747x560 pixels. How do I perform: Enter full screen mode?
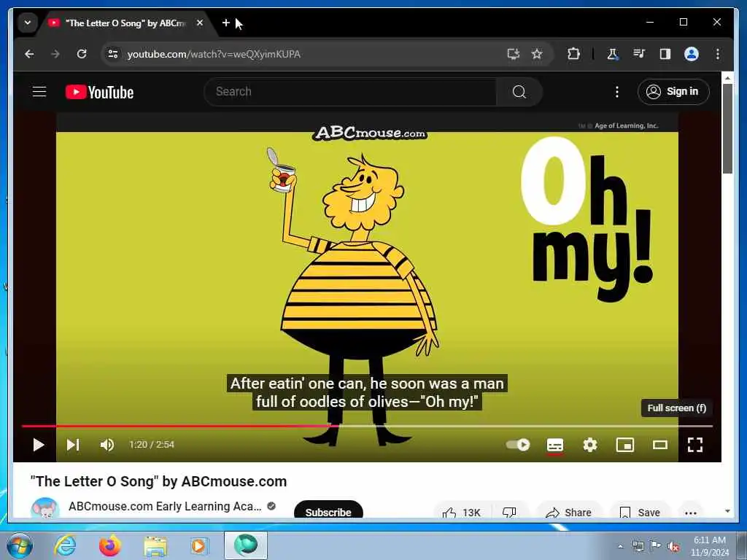pyautogui.click(x=695, y=445)
